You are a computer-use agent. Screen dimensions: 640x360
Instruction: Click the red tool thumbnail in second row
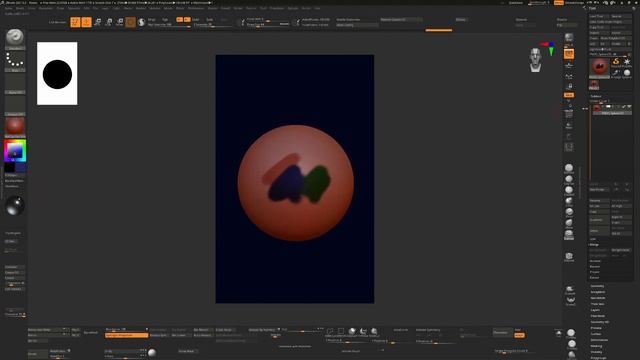pyautogui.click(x=594, y=84)
